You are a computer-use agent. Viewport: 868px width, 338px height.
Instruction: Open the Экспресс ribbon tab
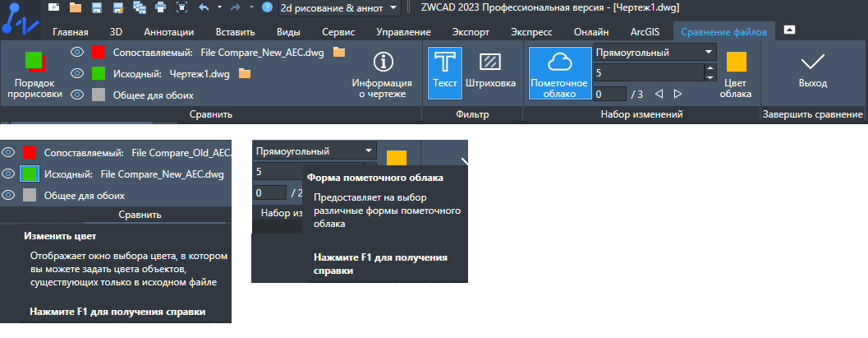click(x=531, y=32)
